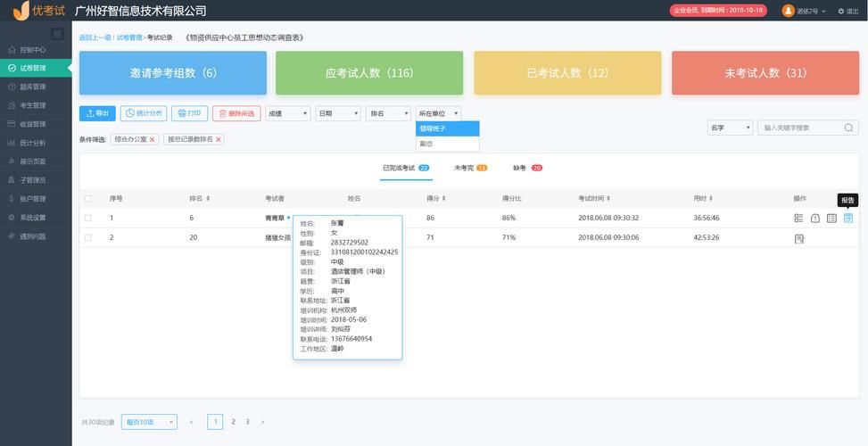Viewport: 868px width, 446px height.
Task: Choose 领导班子 from the dropdown list
Action: [447, 128]
